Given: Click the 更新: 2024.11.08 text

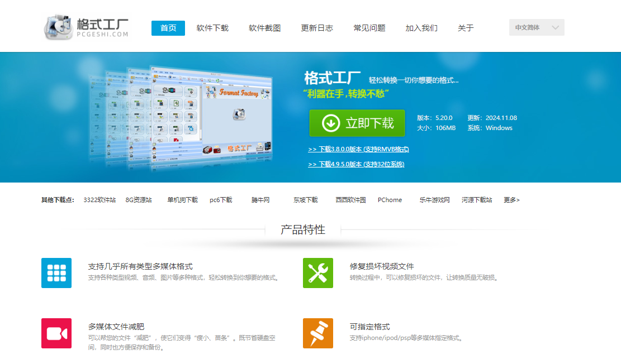Looking at the screenshot, I should coord(492,118).
